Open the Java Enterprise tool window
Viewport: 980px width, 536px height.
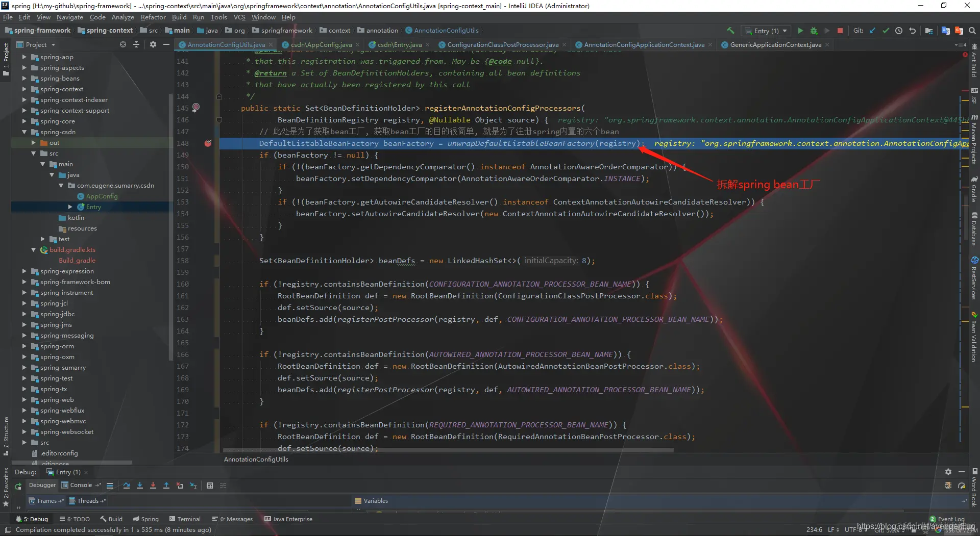pos(288,519)
